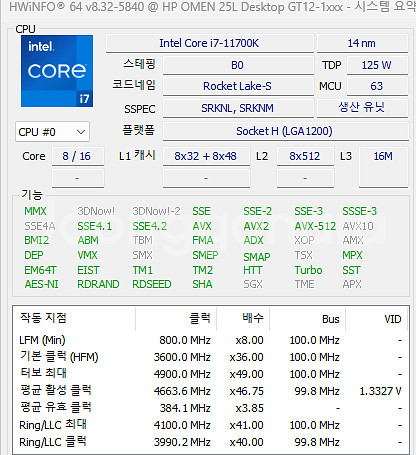
Task: Click the greyed-out 3DNow! feature label
Action: pos(96,211)
